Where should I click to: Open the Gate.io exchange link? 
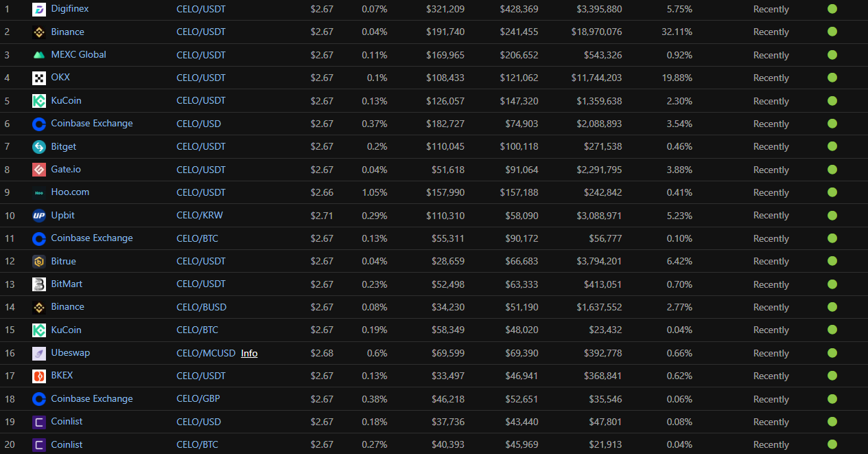pos(66,169)
